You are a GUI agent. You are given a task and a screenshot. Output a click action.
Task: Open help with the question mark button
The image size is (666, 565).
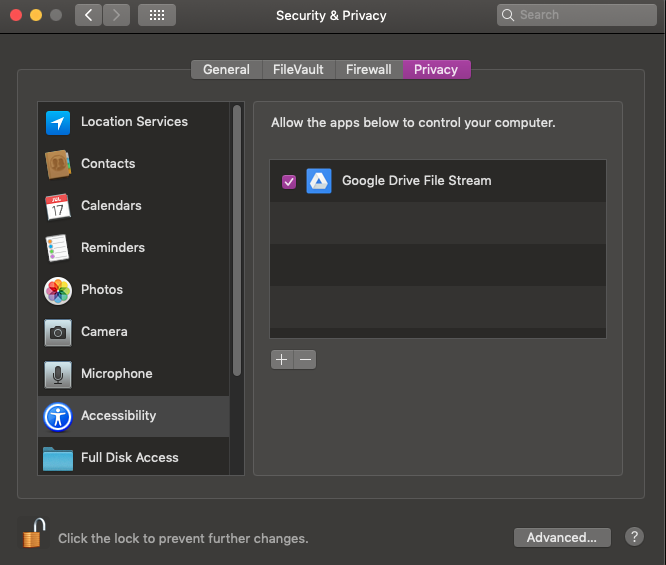634,537
